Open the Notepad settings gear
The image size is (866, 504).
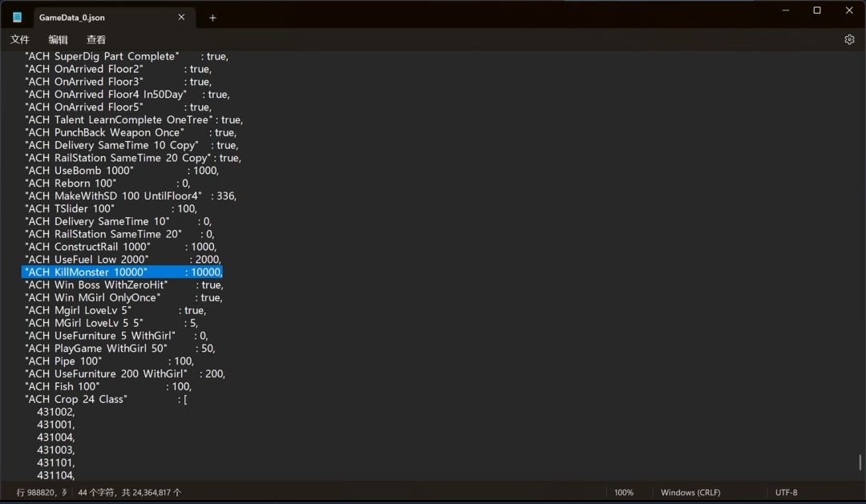[x=849, y=39]
